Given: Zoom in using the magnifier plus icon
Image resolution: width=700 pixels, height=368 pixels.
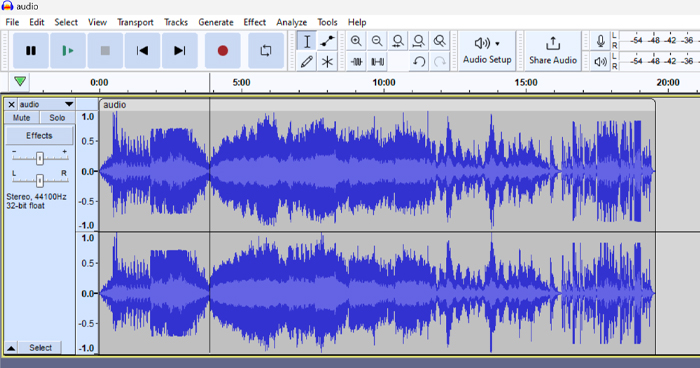Looking at the screenshot, I should (x=356, y=41).
